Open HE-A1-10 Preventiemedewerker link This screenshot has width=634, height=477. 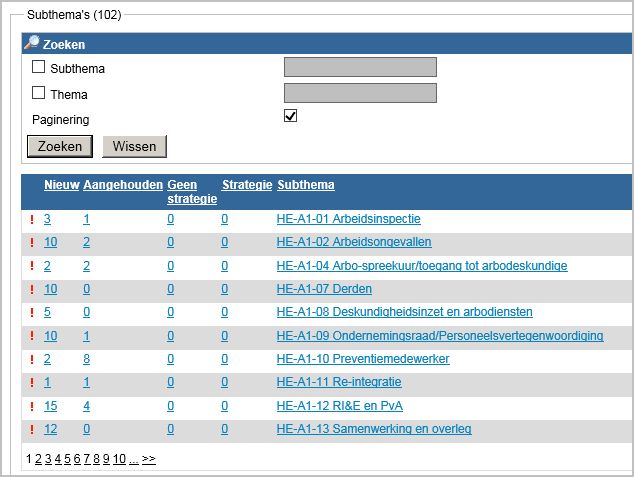(x=363, y=358)
